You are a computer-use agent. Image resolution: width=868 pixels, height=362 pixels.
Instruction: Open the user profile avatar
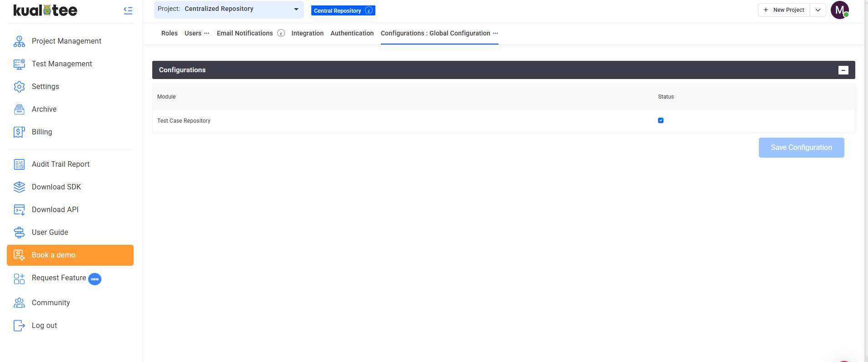[839, 10]
